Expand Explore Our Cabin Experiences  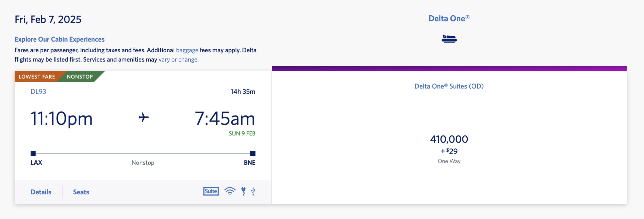click(x=60, y=39)
